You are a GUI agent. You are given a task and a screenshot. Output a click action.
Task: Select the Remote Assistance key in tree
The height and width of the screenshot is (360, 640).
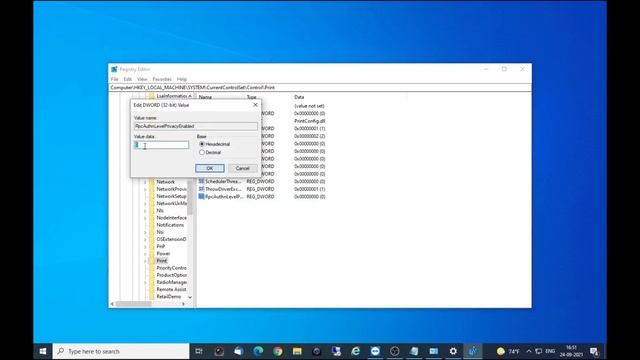[171, 289]
